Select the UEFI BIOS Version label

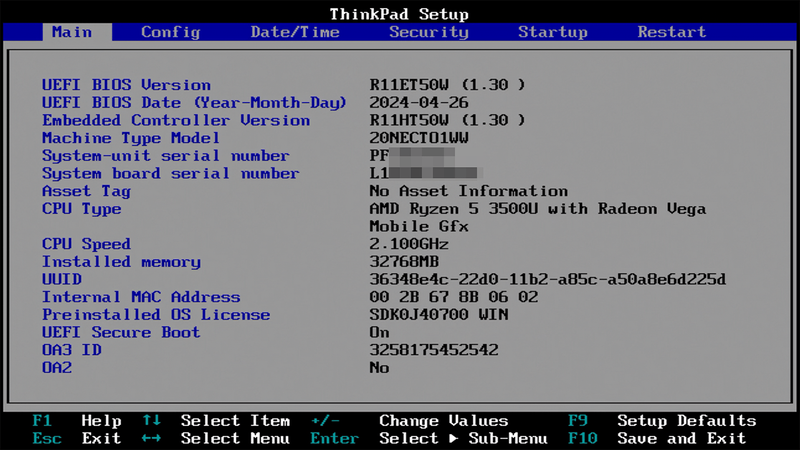[126, 85]
